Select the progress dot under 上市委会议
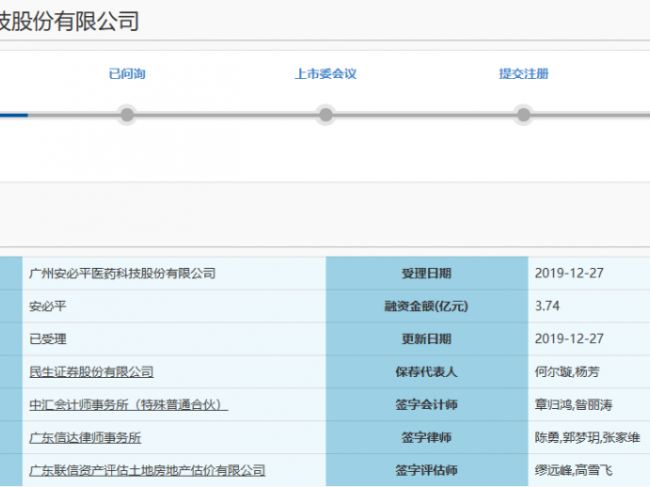The width and height of the screenshot is (650, 487). tap(325, 114)
